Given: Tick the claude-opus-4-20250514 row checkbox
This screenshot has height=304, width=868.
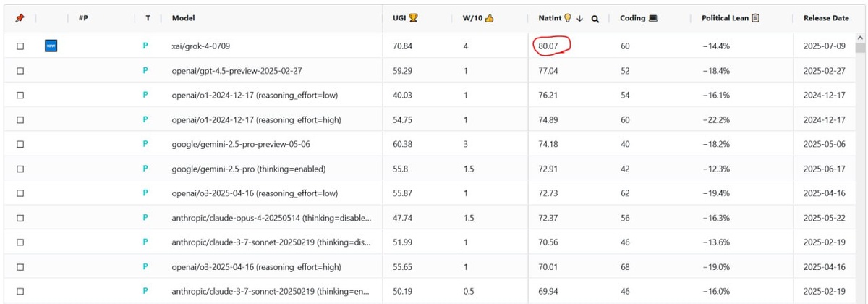Looking at the screenshot, I should click(x=20, y=218).
